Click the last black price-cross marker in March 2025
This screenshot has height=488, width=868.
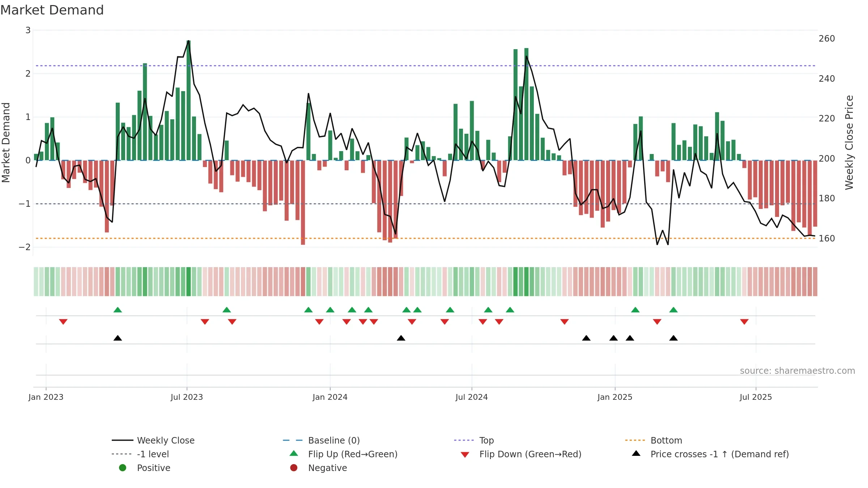[x=673, y=338]
